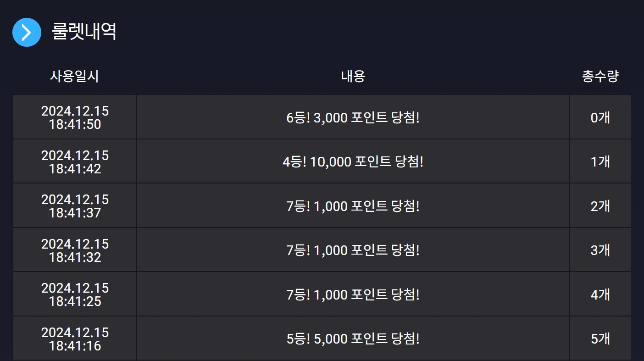Select the 사용일시 column header

[74, 76]
